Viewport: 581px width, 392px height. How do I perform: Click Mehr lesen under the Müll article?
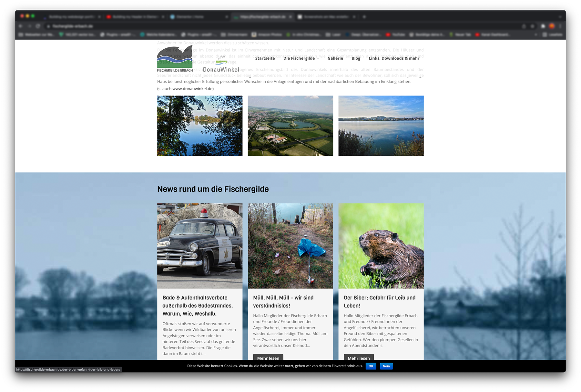[268, 357]
